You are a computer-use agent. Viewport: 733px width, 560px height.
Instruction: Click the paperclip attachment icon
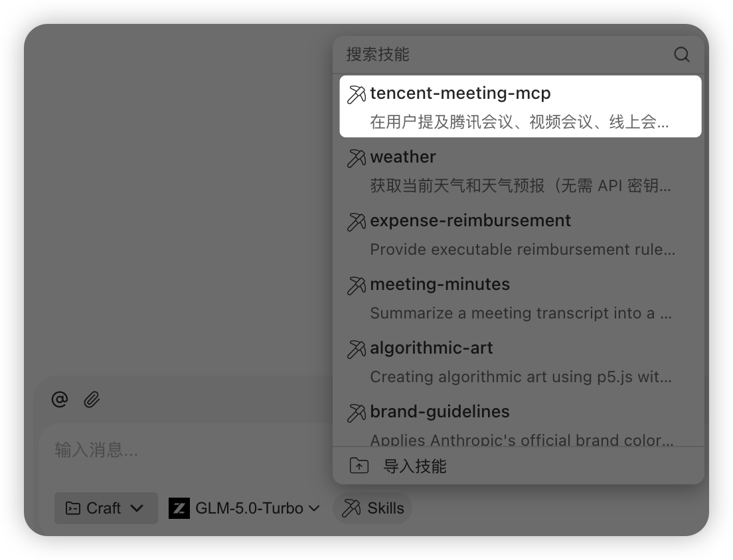(92, 399)
